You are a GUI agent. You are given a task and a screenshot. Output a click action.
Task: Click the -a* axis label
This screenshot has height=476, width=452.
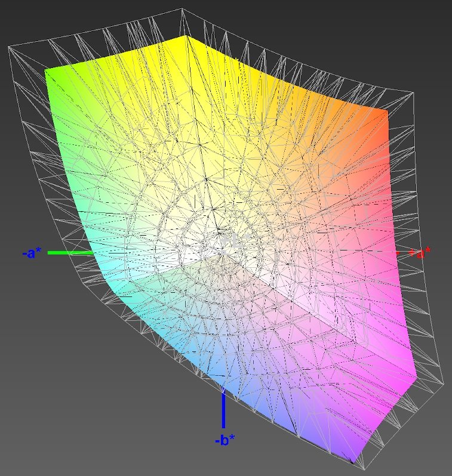[32, 252]
